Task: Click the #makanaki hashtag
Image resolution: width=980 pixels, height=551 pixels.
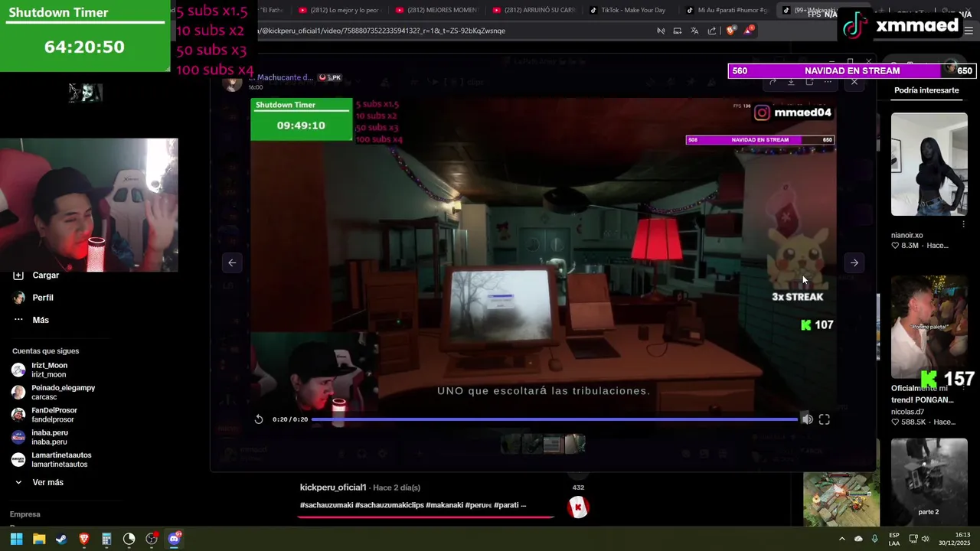Action: point(444,505)
